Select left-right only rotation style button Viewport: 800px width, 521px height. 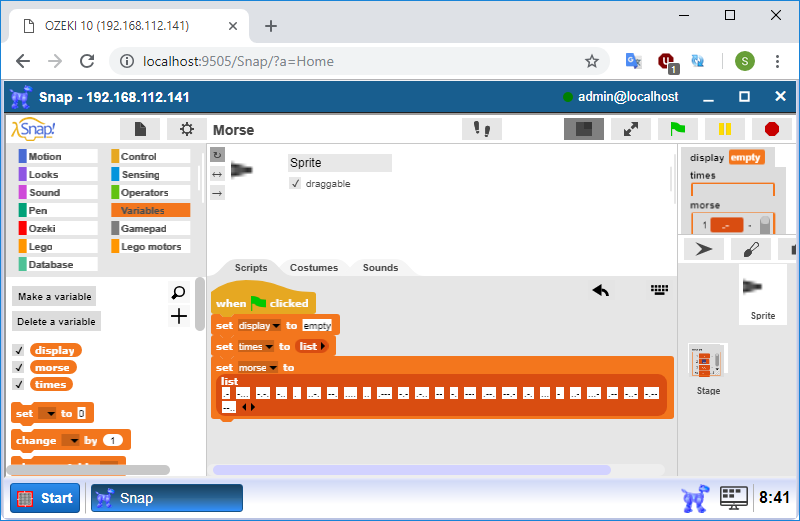(x=217, y=175)
